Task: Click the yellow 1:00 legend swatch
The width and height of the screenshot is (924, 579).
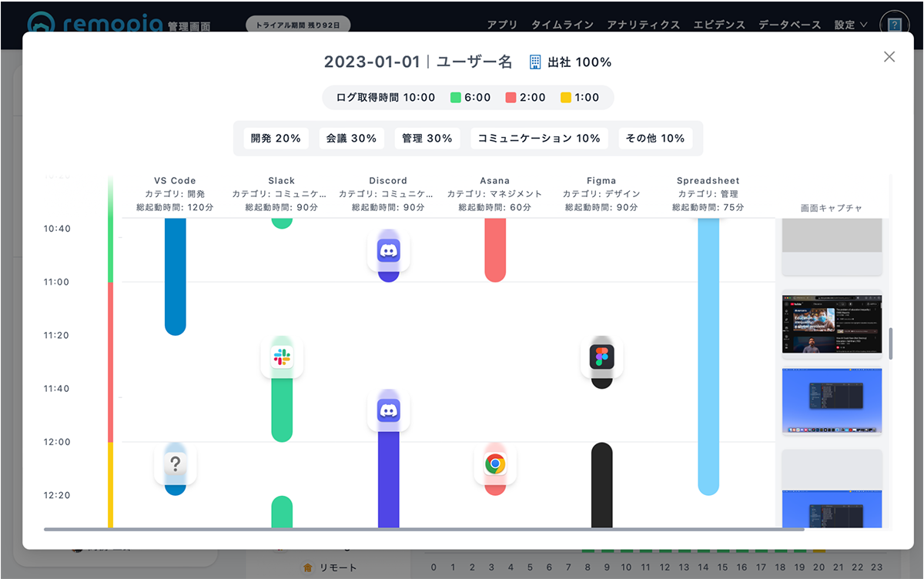Action: [x=566, y=98]
